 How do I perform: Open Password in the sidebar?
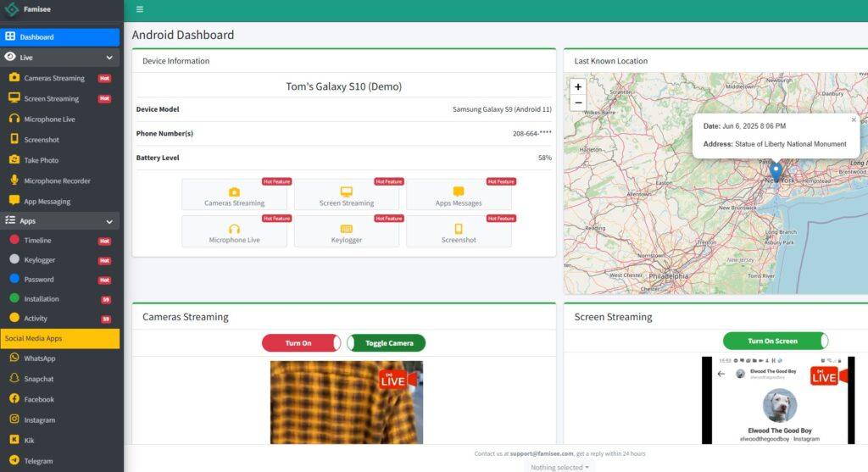pyautogui.click(x=60, y=280)
